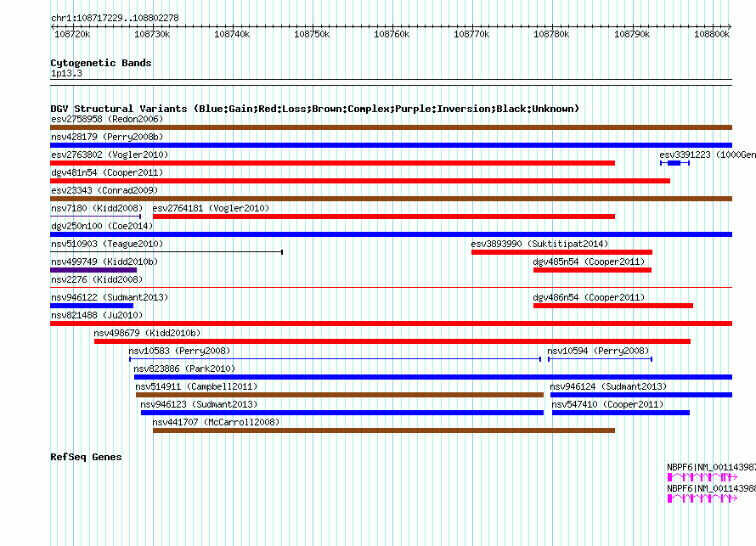Open nsv823886 (Park2010) label
This screenshot has height=546, width=756.
tap(184, 369)
